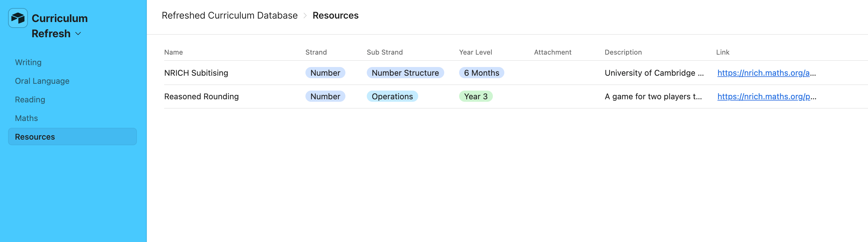Click the Attachment column header
Viewport: 868px width, 242px height.
click(553, 52)
